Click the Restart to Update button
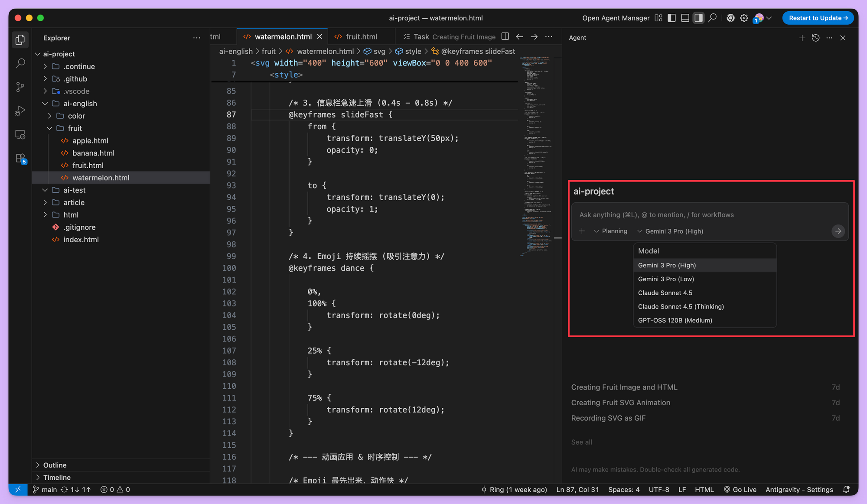867x504 pixels. coord(818,18)
